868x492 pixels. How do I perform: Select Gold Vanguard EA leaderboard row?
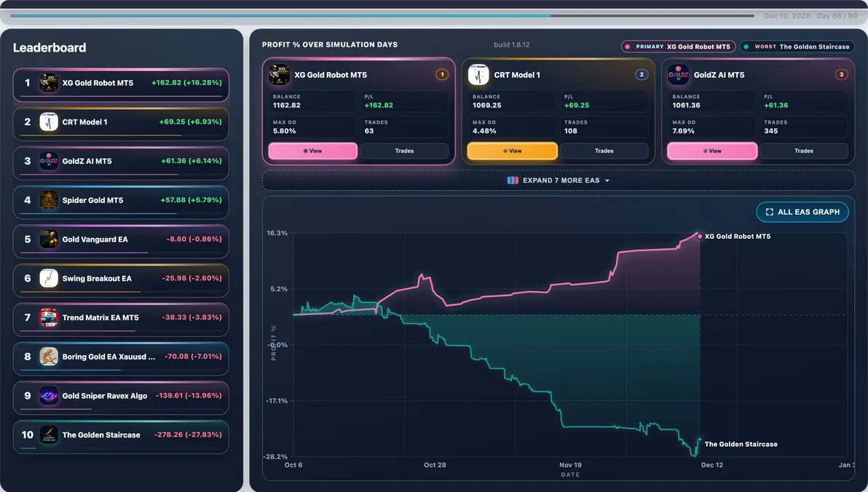(x=121, y=240)
